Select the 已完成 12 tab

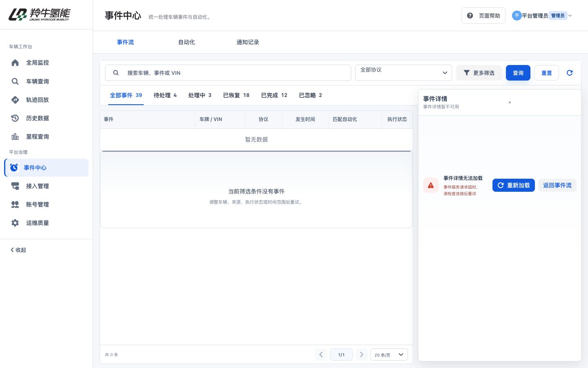tap(274, 95)
